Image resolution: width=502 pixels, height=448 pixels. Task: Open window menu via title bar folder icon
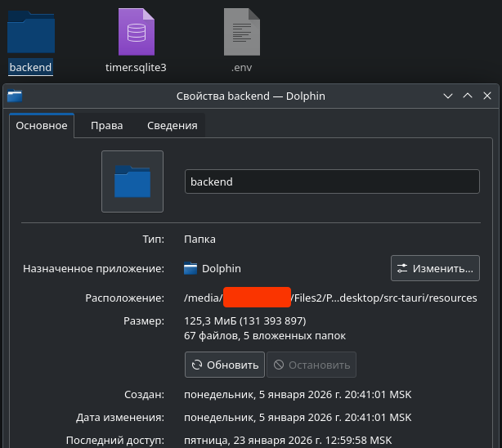coord(16,96)
